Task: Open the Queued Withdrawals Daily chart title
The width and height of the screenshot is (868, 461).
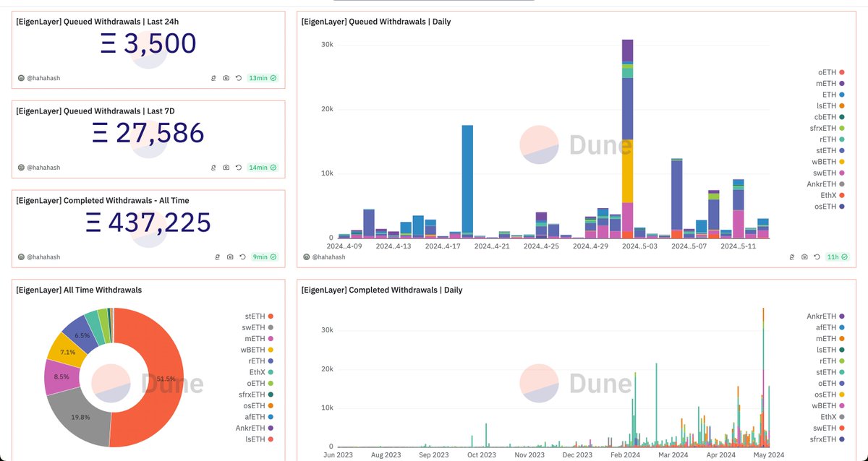Action: 376,22
